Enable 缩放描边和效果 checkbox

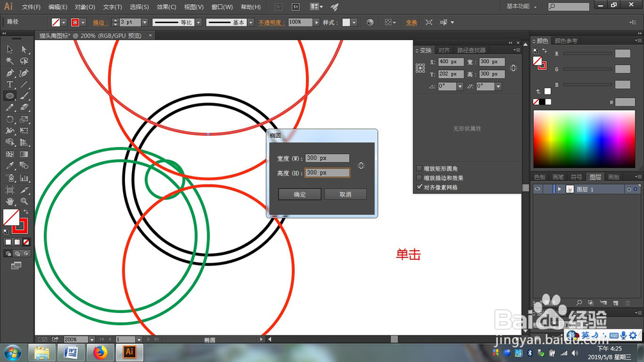[x=419, y=178]
